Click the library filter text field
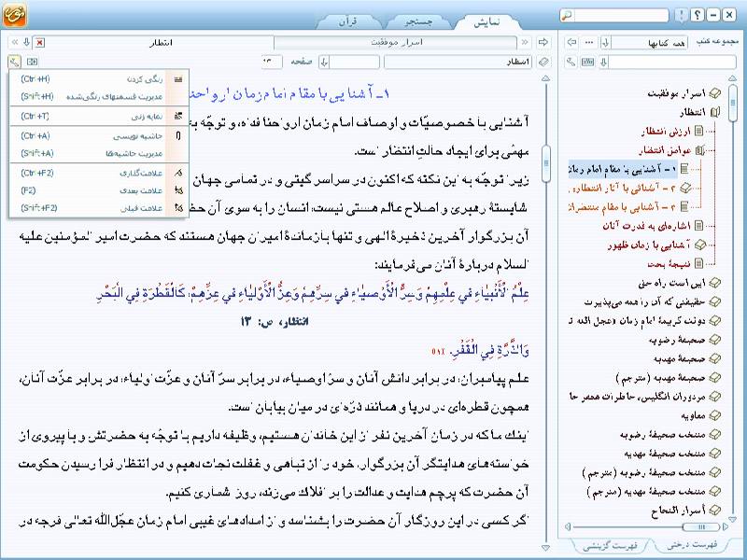The width and height of the screenshot is (747, 560). pos(672,62)
